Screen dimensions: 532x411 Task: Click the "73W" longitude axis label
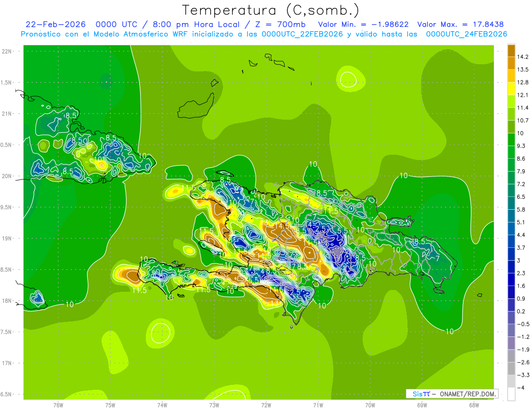point(214,405)
